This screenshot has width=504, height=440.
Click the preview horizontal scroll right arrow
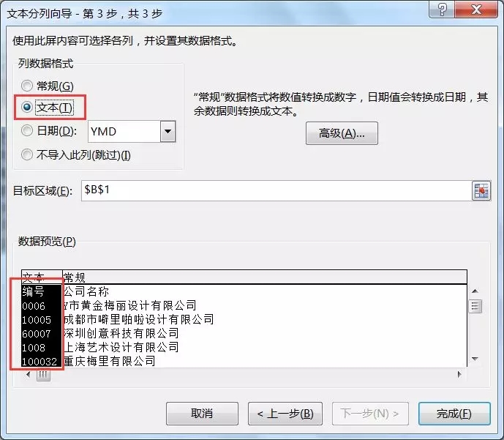coord(459,374)
